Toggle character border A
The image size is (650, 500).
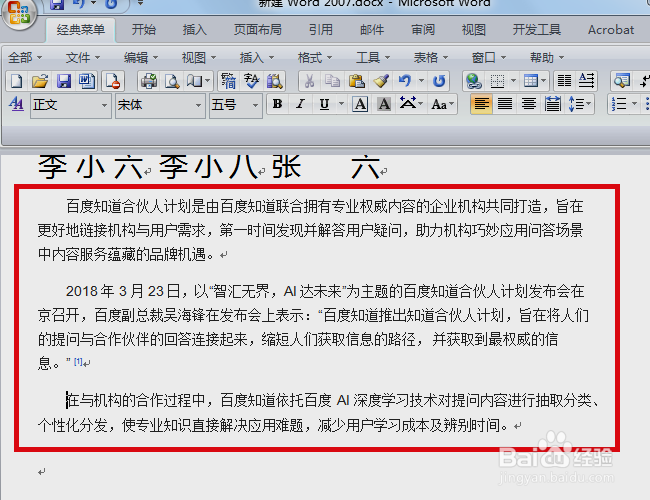360,104
